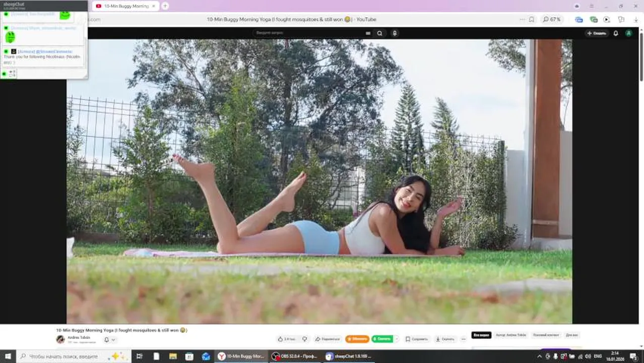Switch to Yandex Browser taskbar button
The width and height of the screenshot is (644, 363).
[x=241, y=356]
